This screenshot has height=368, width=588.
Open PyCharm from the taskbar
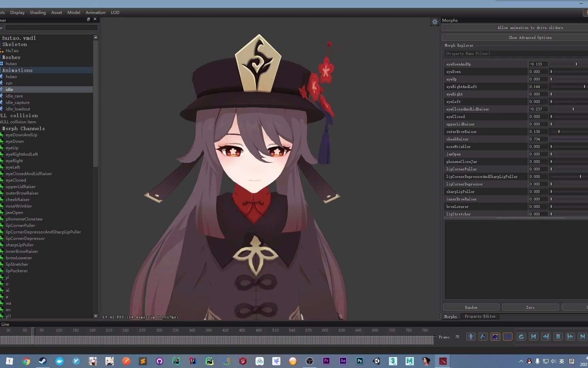[210, 361]
